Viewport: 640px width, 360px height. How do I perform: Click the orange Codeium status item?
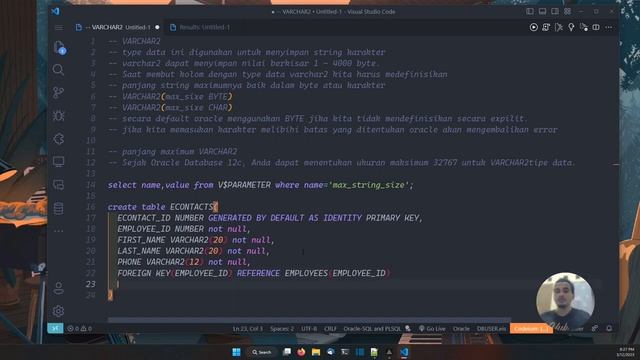pyautogui.click(x=530, y=328)
